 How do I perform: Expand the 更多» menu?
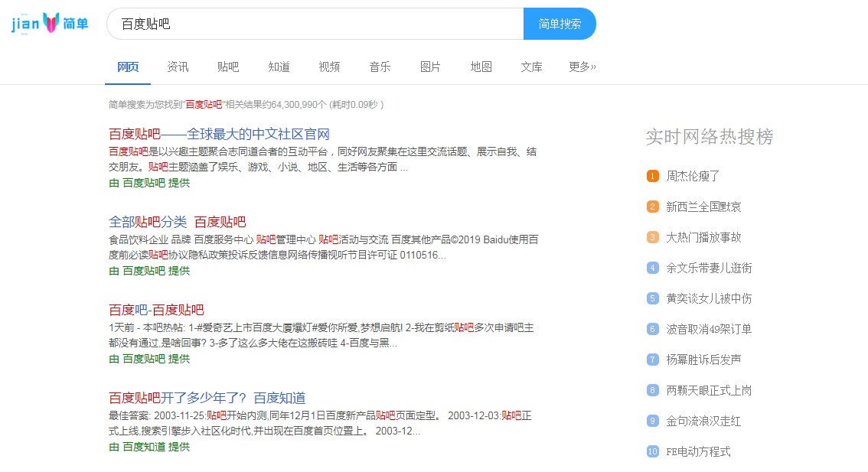click(582, 67)
